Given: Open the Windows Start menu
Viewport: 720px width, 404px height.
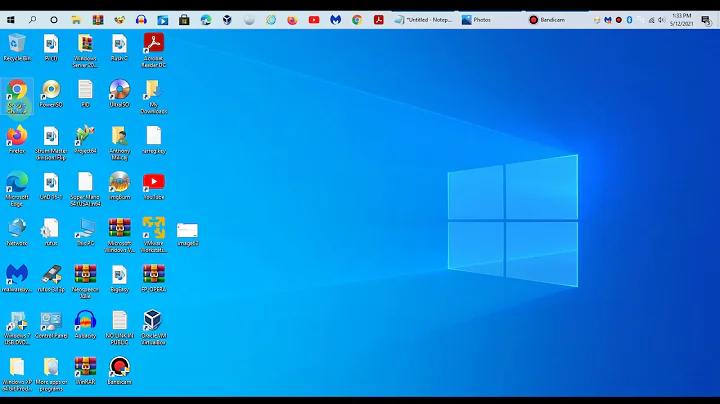Looking at the screenshot, I should coord(11,20).
